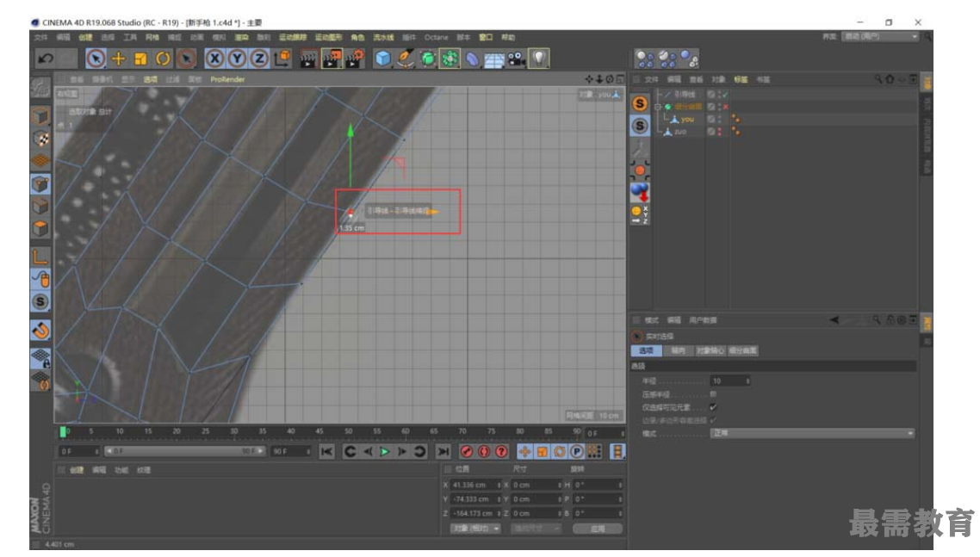980x557 pixels.
Task: Enable Points mode cube icon
Action: [x=40, y=183]
